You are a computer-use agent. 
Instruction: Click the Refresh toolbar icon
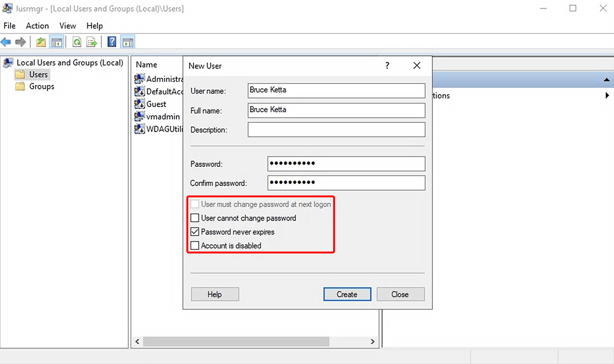tap(77, 42)
